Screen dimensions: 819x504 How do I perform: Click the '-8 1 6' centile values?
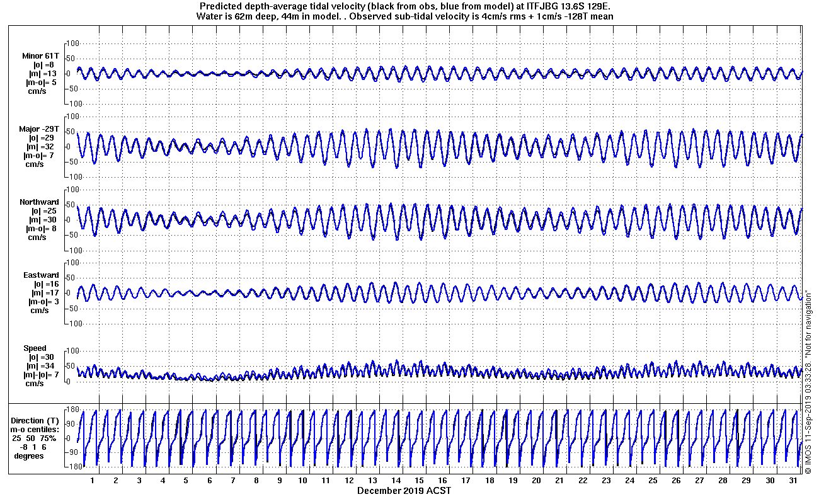34,447
